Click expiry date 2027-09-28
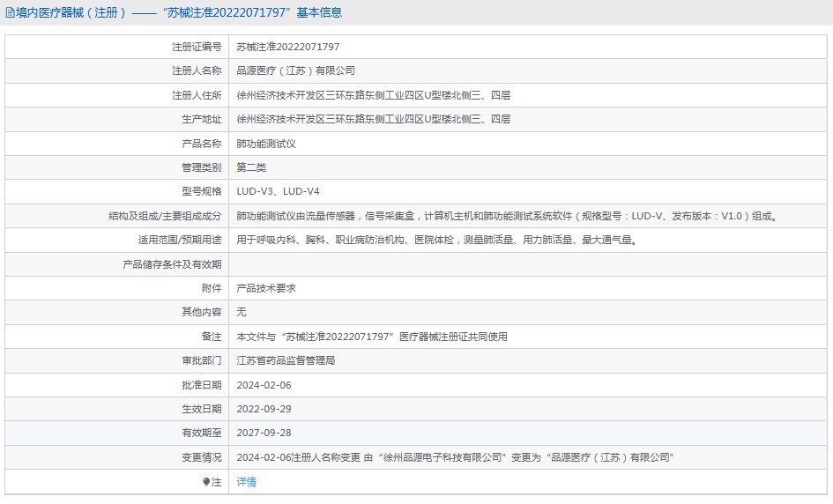This screenshot has height=504, width=833. click(264, 433)
